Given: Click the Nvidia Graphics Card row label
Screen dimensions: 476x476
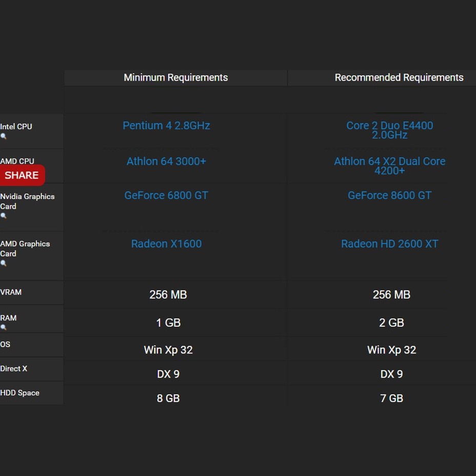Looking at the screenshot, I should pos(27,201).
